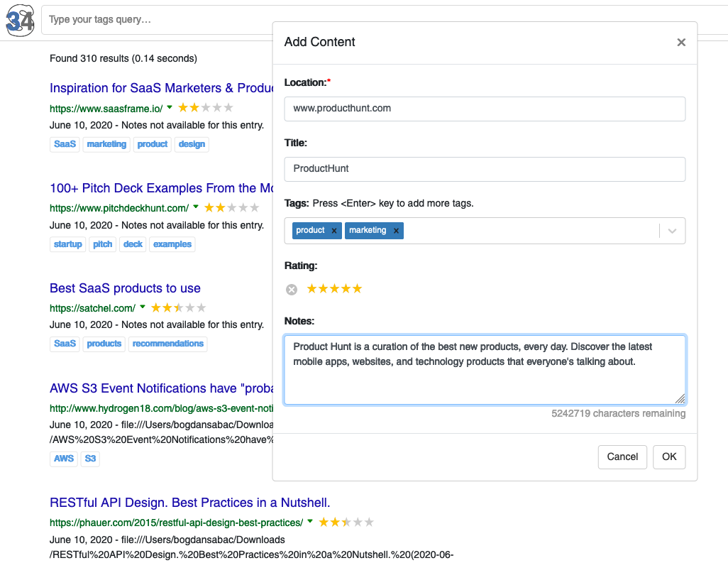The height and width of the screenshot is (563, 728).
Task: Close the Add Content dialog with X
Action: click(681, 43)
